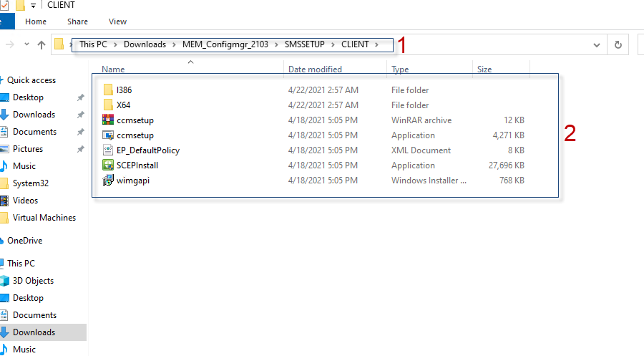Select the EP_DefaultPolicy XML file icon

coord(108,150)
